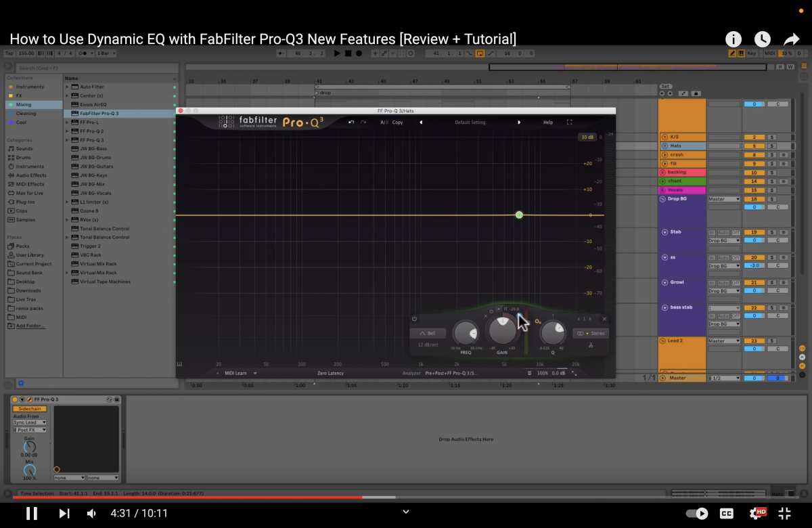This screenshot has width=812, height=528.
Task: Expand the Center (s) browser item
Action: coord(67,95)
